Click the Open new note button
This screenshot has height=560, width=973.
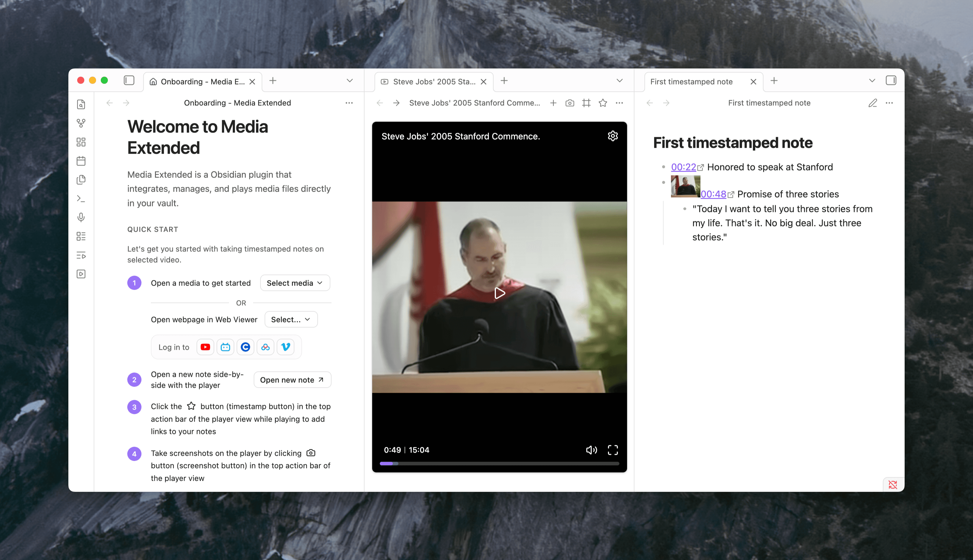(x=292, y=380)
